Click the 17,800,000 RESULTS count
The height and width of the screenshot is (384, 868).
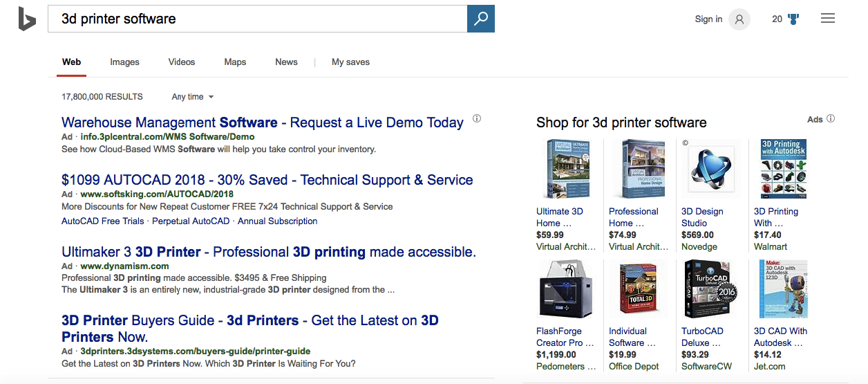pyautogui.click(x=102, y=97)
